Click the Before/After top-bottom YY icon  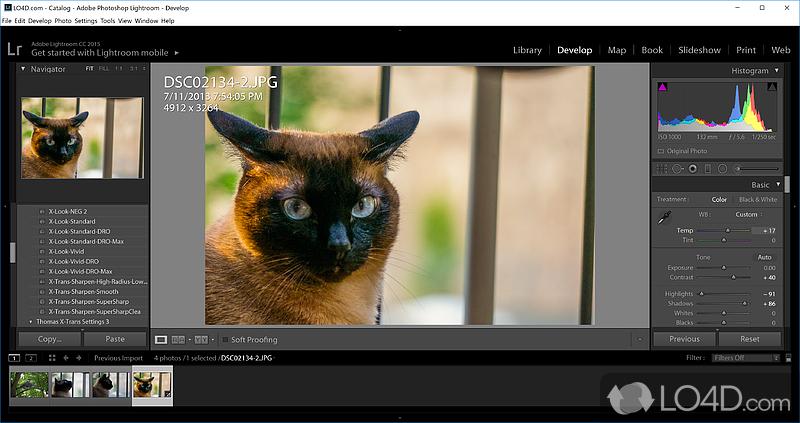click(201, 339)
